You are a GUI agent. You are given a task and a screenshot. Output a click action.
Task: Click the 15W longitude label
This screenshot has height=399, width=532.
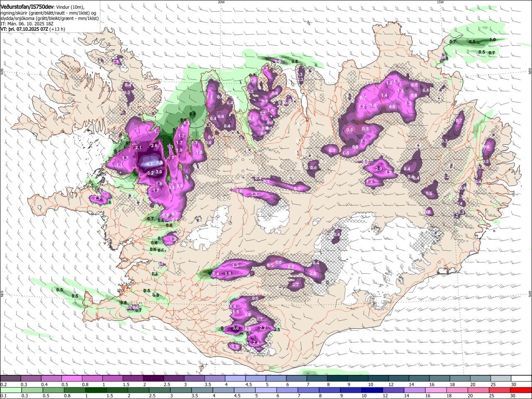point(440,2)
